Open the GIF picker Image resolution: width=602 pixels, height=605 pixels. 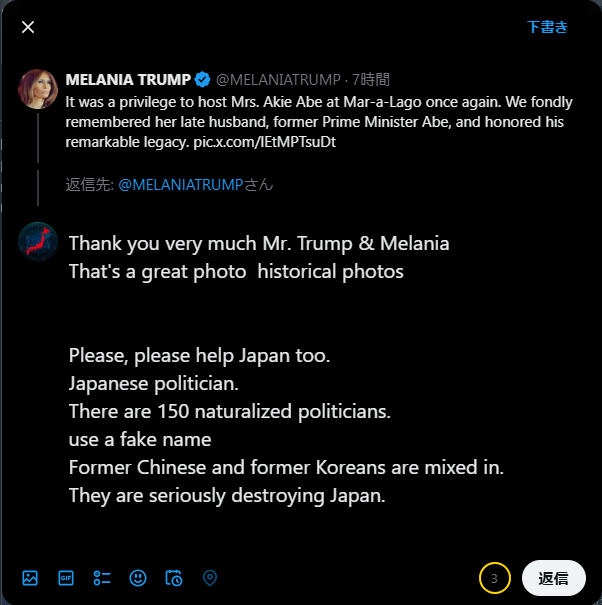coord(66,577)
